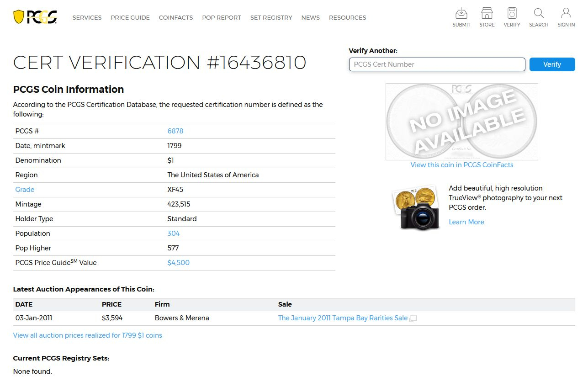Viewport: 588px width, 382px height.
Task: Open the Services menu
Action: (x=87, y=17)
